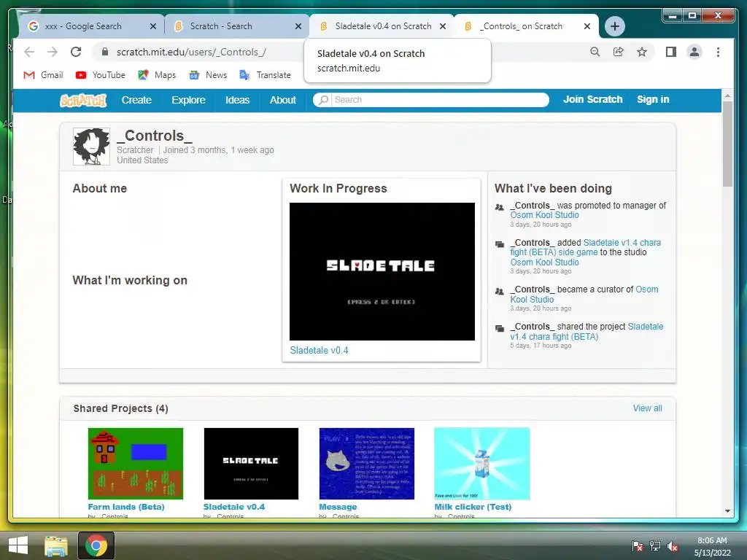Open the Sladetale featured project thumbnail
This screenshot has height=560, width=747.
click(382, 271)
